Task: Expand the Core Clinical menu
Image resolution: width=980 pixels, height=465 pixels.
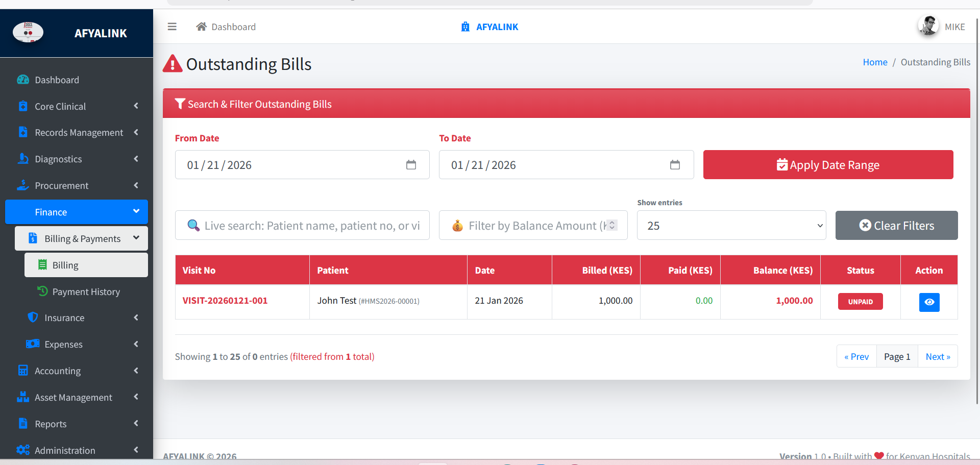Action: click(x=77, y=106)
